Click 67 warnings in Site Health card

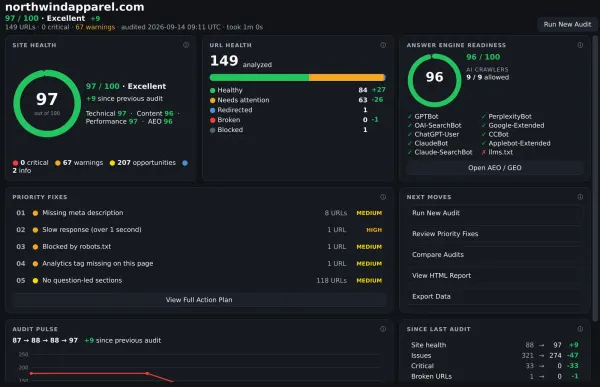79,163
